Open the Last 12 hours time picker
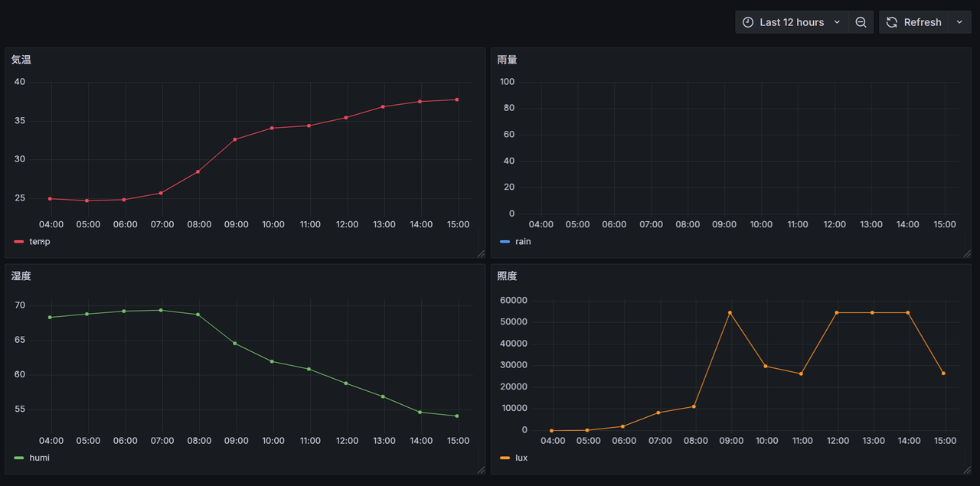Viewport: 980px width, 486px height. [x=792, y=22]
